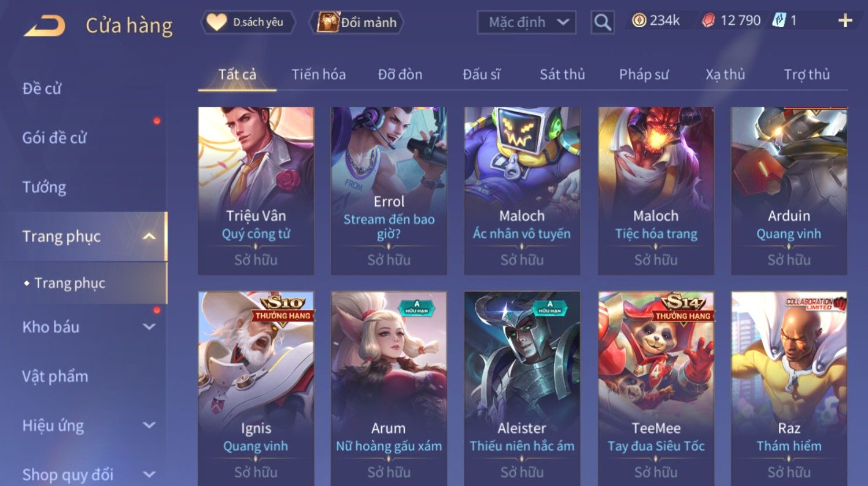Select the Pháp sư tab

pyautogui.click(x=644, y=75)
